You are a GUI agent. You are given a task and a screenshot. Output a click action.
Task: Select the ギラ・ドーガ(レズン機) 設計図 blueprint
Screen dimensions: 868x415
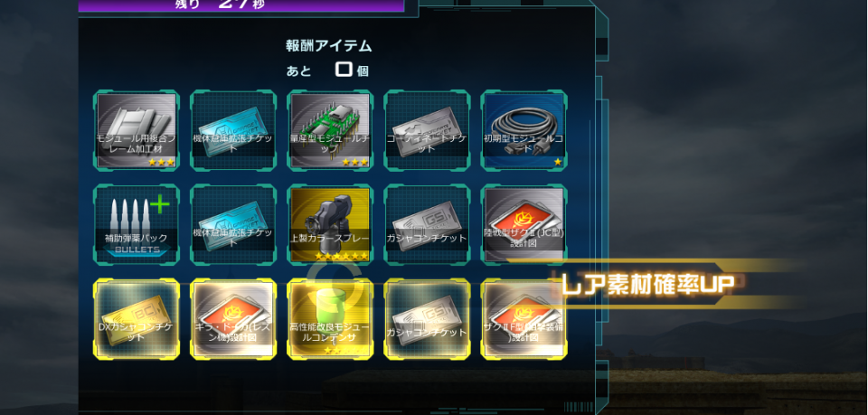click(x=233, y=319)
